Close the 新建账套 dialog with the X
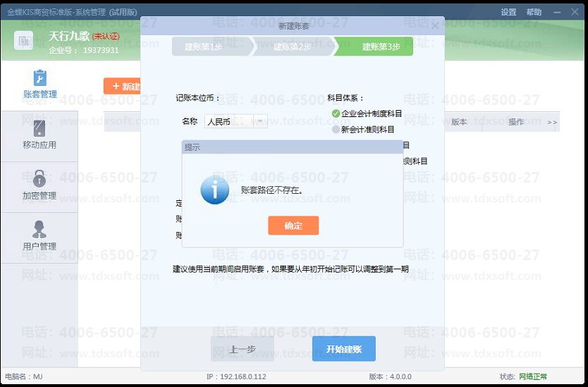The image size is (588, 387). (x=435, y=26)
